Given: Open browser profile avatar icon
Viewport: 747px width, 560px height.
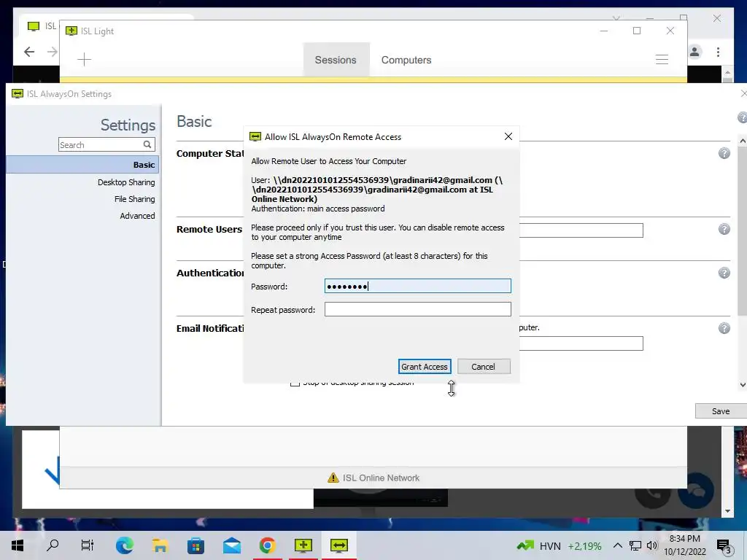Looking at the screenshot, I should (694, 52).
